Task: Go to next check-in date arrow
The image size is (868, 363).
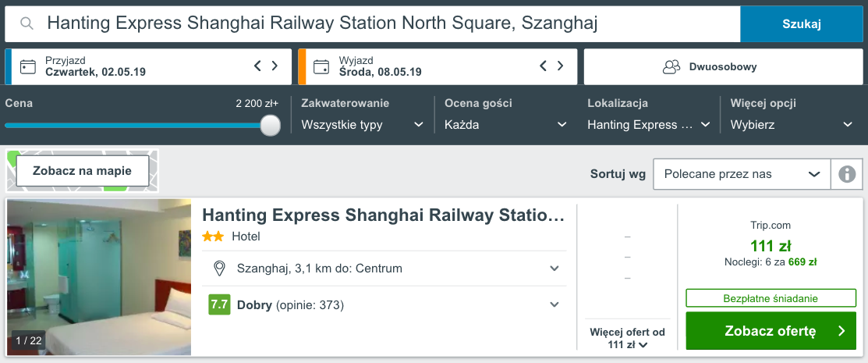Action: (x=275, y=66)
